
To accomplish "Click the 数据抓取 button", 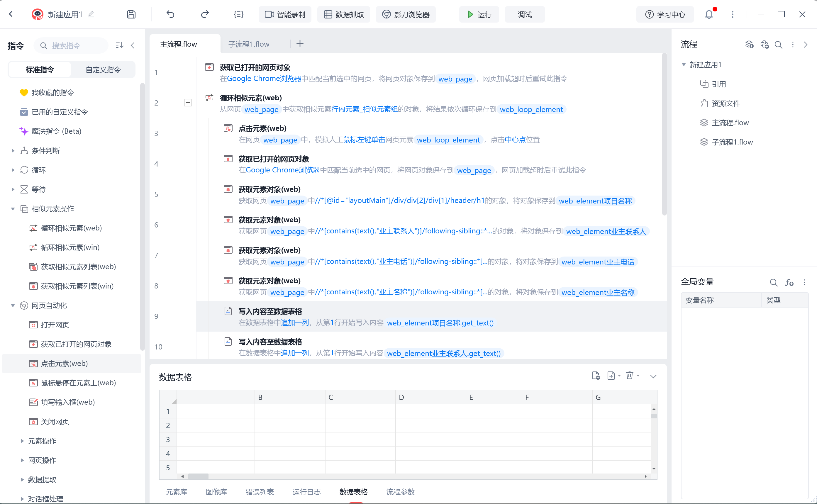I will [x=343, y=14].
